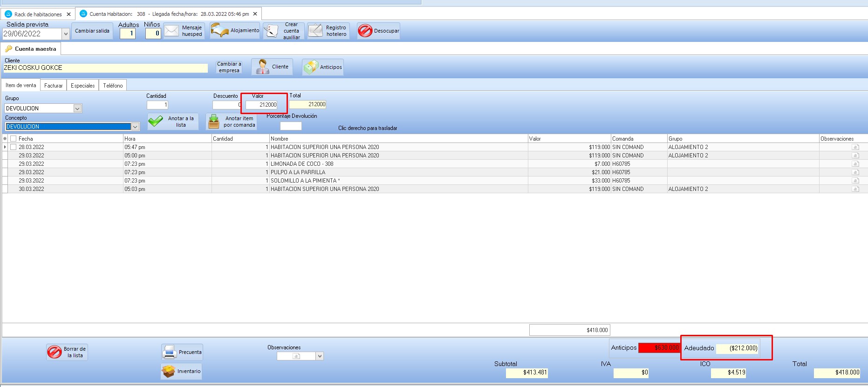Switch to Rack de habitaciones tab
868x387 pixels.
[38, 14]
